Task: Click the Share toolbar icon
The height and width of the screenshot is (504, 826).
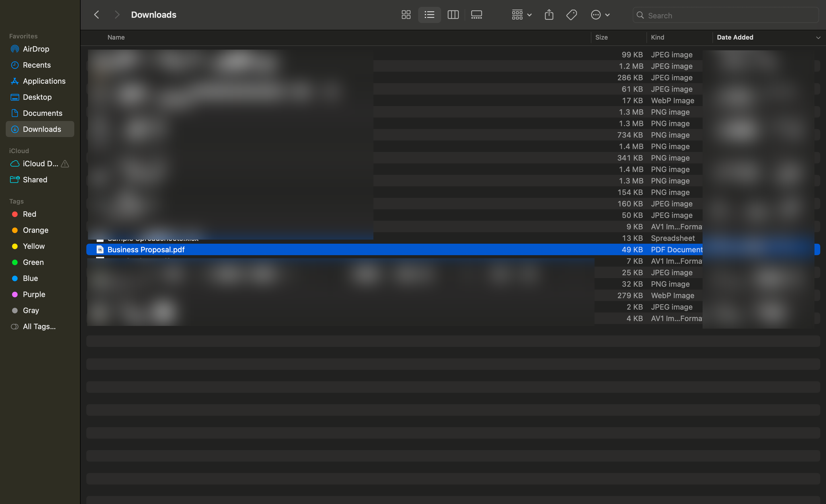Action: (x=549, y=15)
